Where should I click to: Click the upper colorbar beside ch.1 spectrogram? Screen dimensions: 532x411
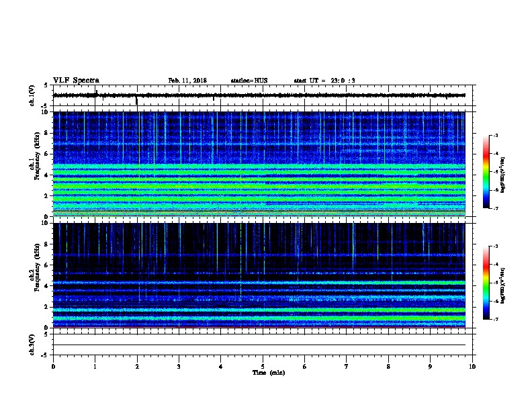pyautogui.click(x=486, y=172)
